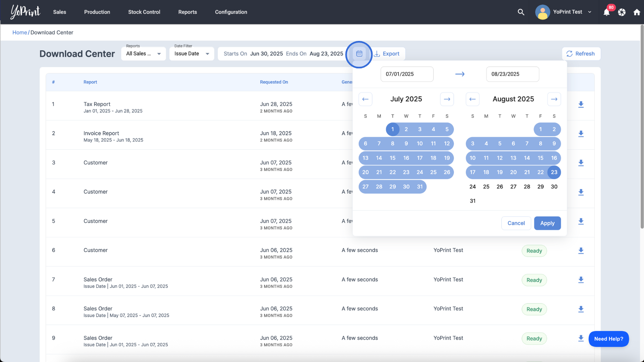Click the page vertical scrollbar

(x=642, y=127)
